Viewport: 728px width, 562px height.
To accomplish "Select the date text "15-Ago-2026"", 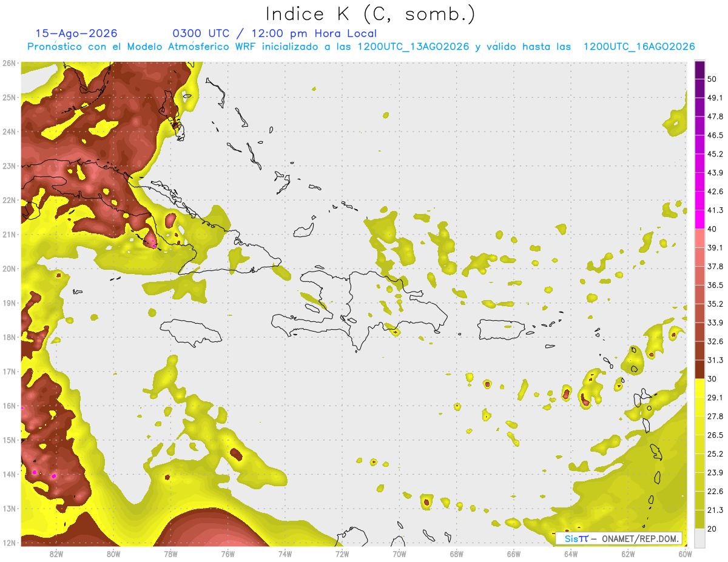I will 76,33.
